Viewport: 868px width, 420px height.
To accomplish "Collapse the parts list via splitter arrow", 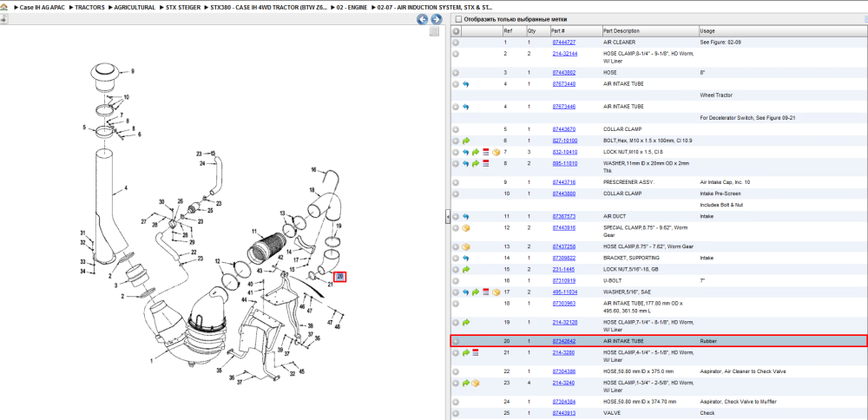I will [447, 218].
